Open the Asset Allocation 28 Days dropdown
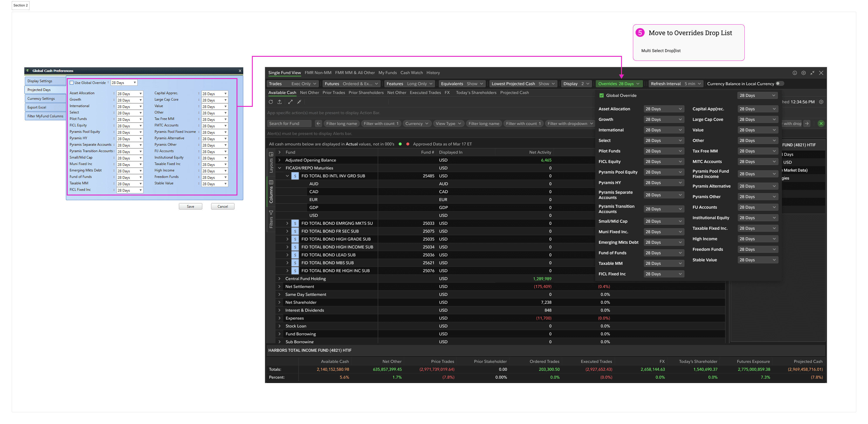Viewport: 868px width, 424px height. 663,109
